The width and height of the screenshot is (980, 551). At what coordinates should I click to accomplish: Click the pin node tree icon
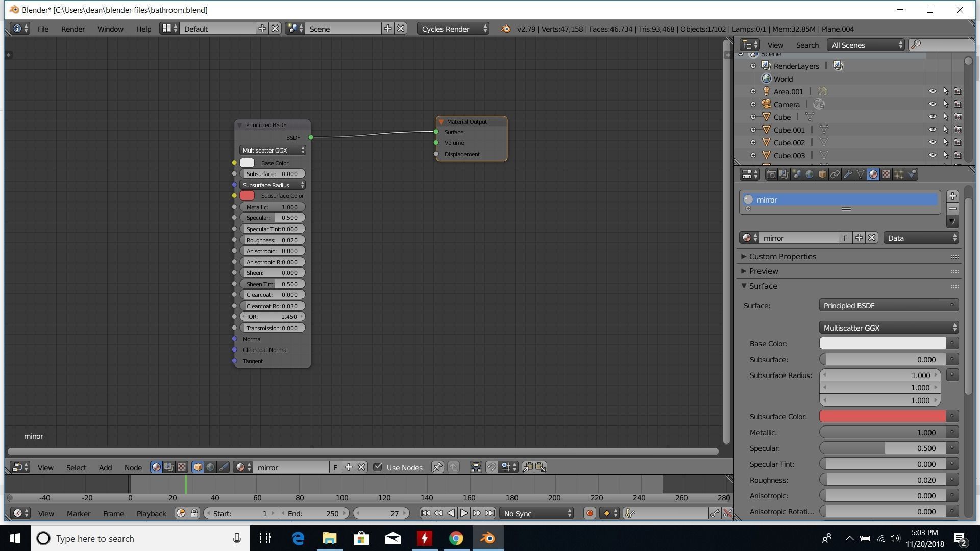pos(437,467)
